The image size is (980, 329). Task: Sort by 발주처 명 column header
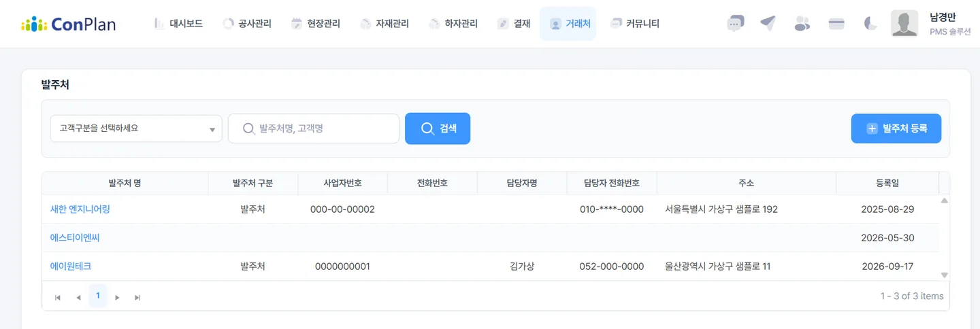[x=125, y=184]
